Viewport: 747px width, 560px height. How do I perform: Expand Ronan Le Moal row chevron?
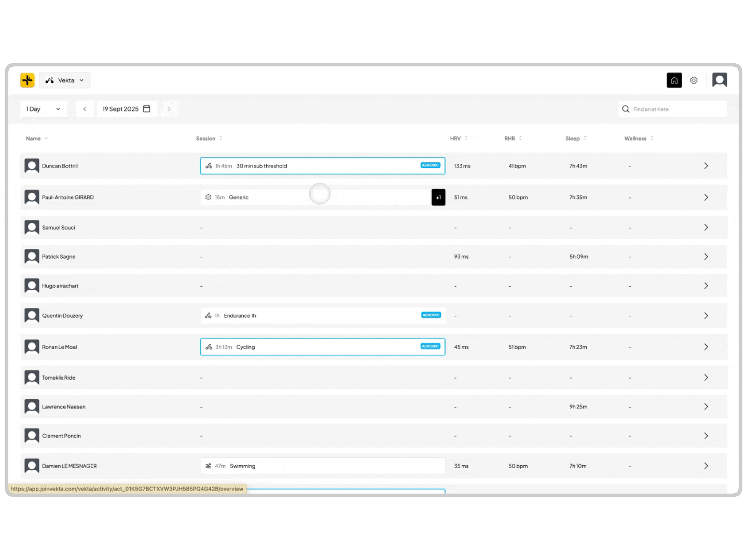point(706,347)
